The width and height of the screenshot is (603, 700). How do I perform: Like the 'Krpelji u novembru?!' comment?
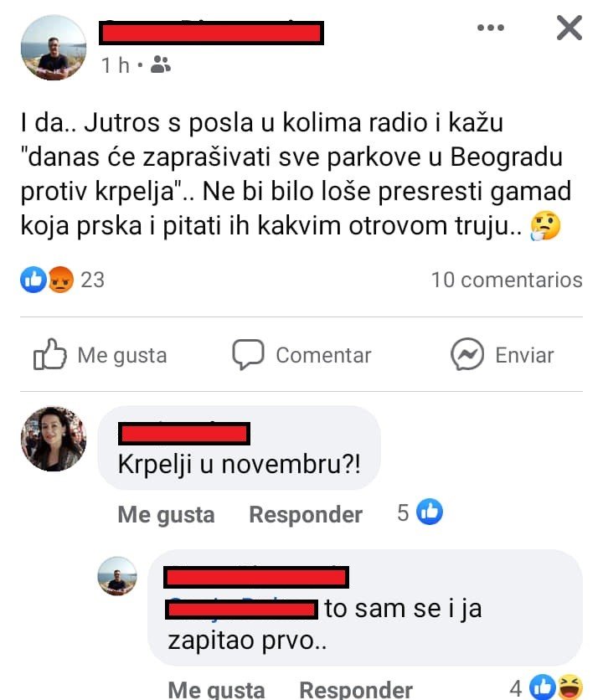pos(166,514)
